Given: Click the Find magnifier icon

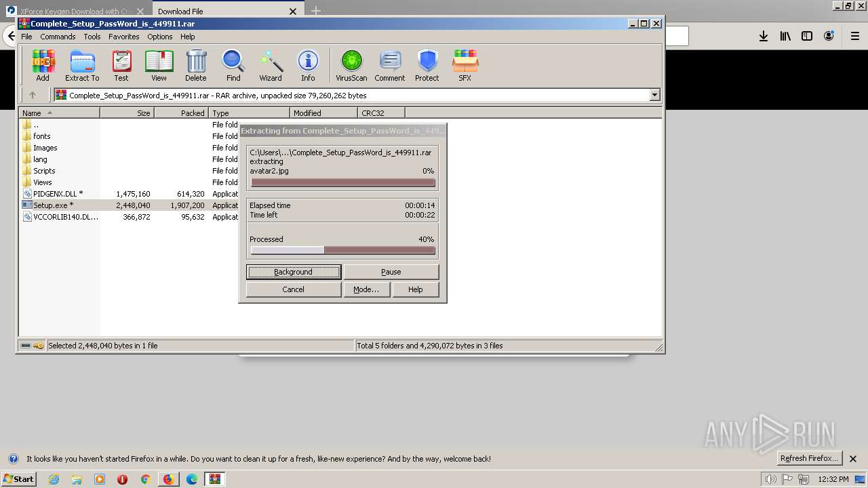Looking at the screenshot, I should [233, 66].
